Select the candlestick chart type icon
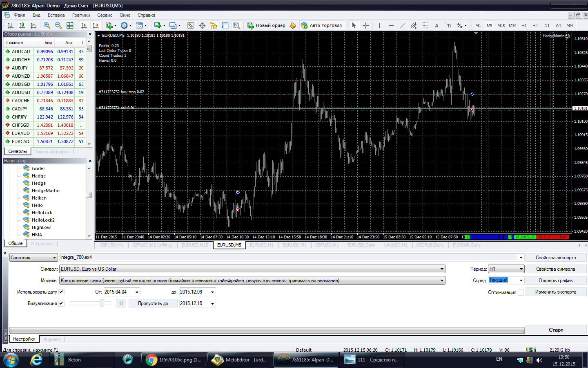This screenshot has width=588, height=368. point(22,25)
